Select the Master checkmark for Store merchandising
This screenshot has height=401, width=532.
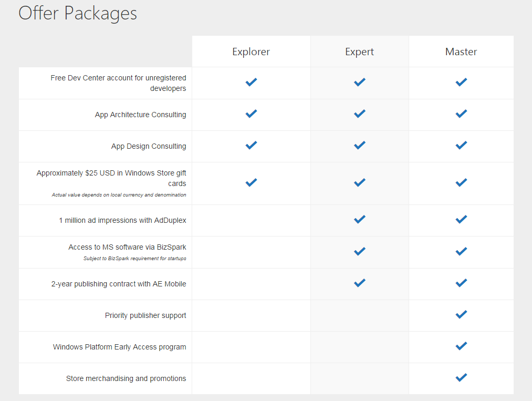point(461,377)
